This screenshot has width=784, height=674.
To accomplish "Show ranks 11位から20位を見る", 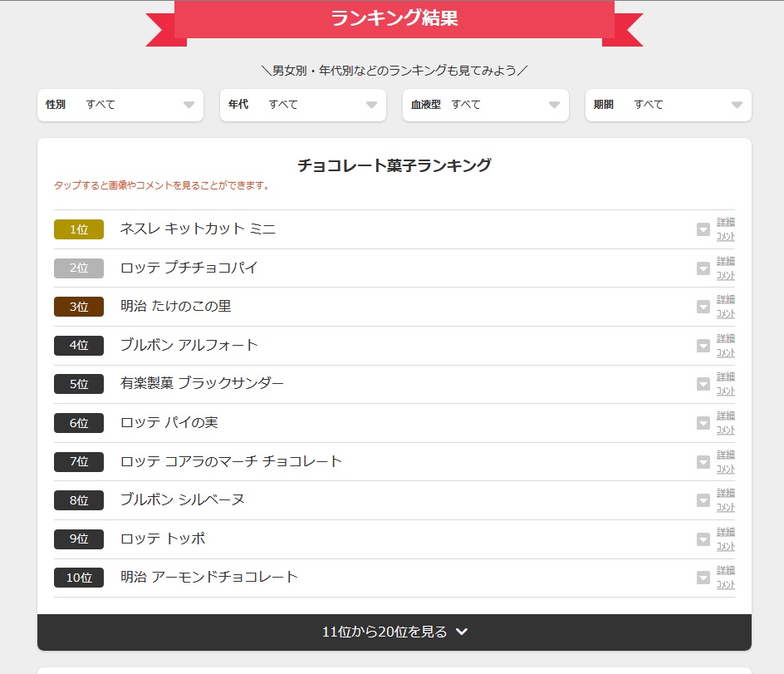I will point(394,632).
